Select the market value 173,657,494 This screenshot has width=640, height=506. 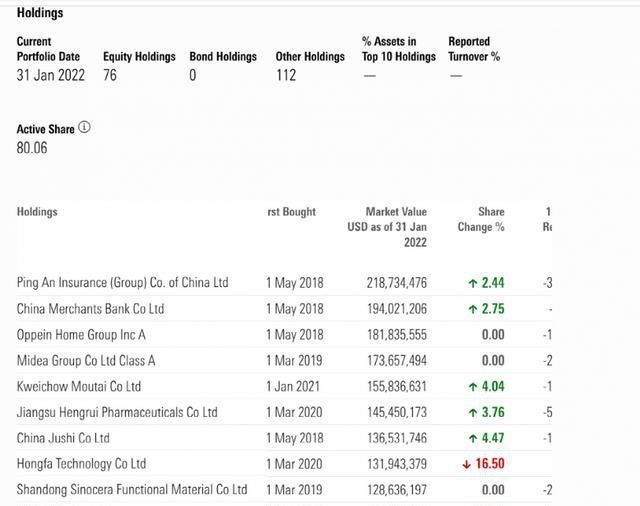(x=397, y=360)
